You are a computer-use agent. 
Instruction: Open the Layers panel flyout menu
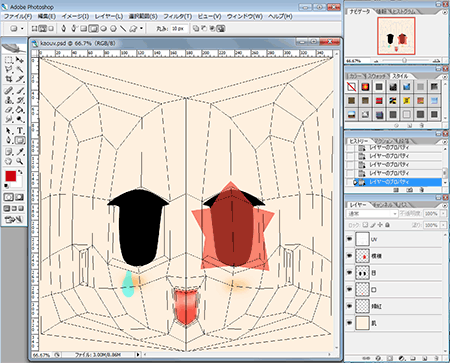[x=444, y=205]
